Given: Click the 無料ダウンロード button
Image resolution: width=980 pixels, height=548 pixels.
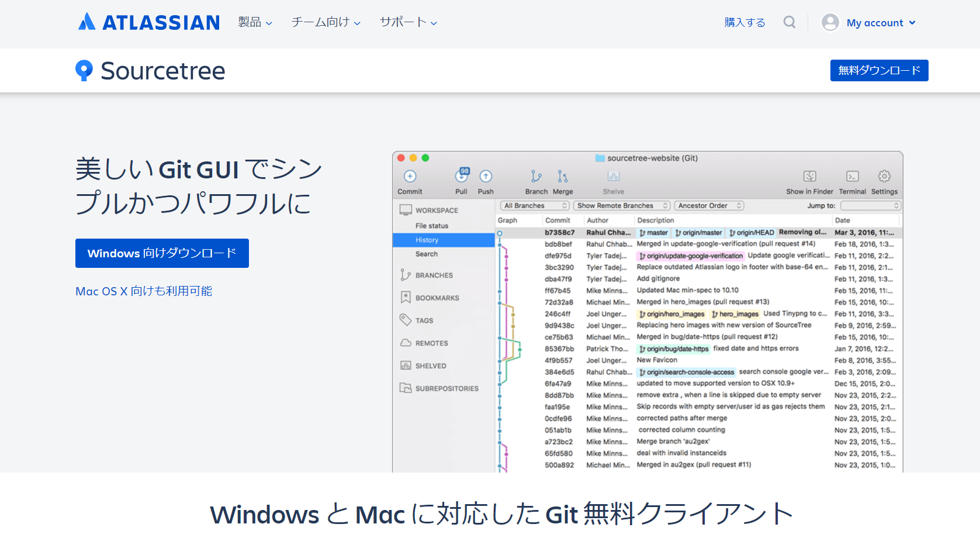Looking at the screenshot, I should (879, 70).
